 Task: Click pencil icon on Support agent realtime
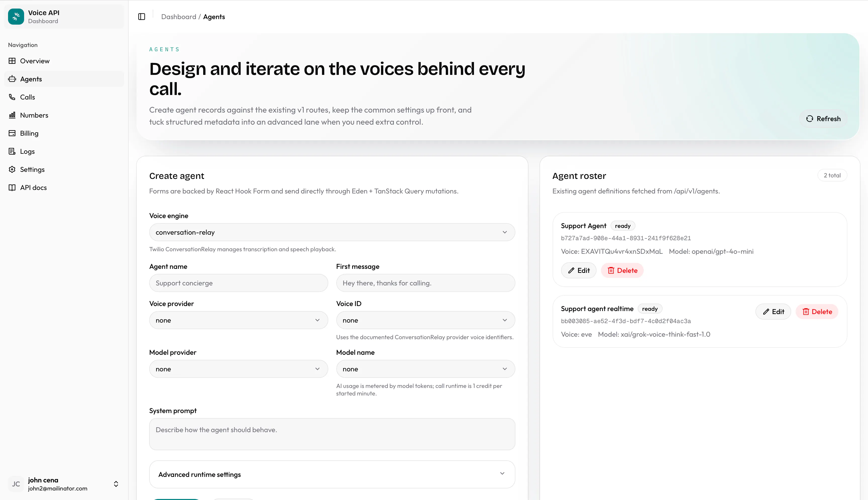[766, 312]
